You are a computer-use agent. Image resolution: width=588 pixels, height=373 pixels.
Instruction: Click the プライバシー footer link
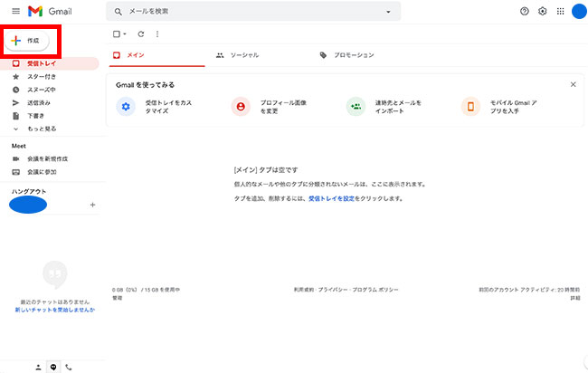333,290
